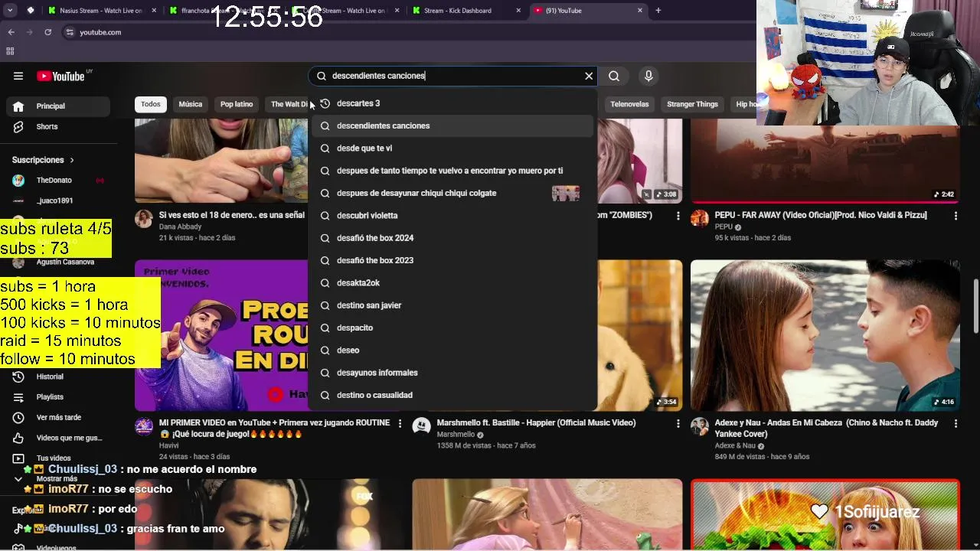Choose suggestion desakta2ok
The width and height of the screenshot is (980, 551).
click(x=452, y=283)
